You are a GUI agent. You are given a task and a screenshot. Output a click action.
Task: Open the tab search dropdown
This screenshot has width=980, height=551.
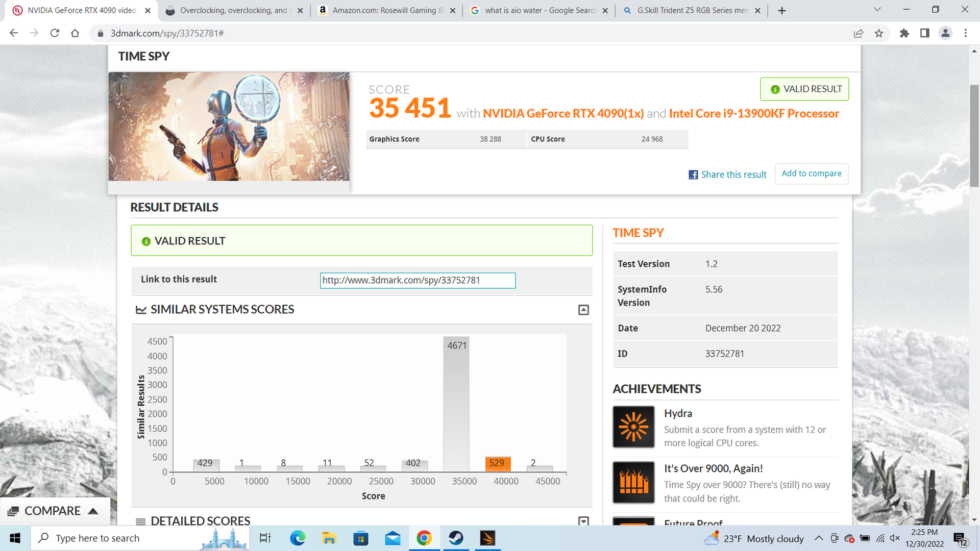[x=877, y=10]
